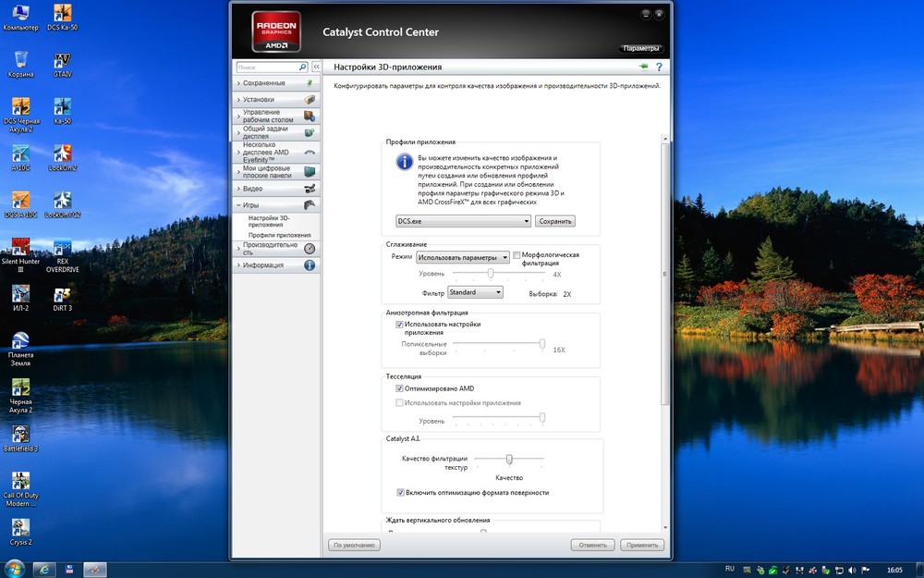Viewport: 924px width, 578px height.
Task: Click the Применить button
Action: 641,546
